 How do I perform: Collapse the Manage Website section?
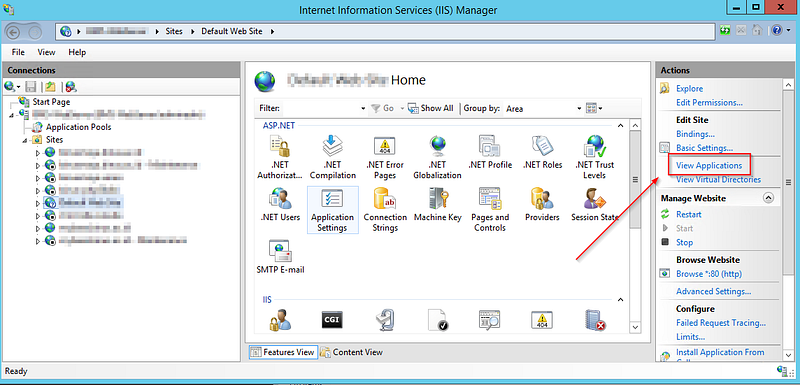[768, 198]
